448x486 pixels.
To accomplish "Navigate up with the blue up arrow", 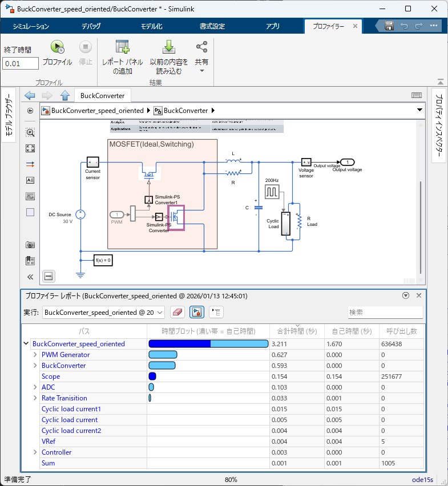I will pyautogui.click(x=64, y=95).
